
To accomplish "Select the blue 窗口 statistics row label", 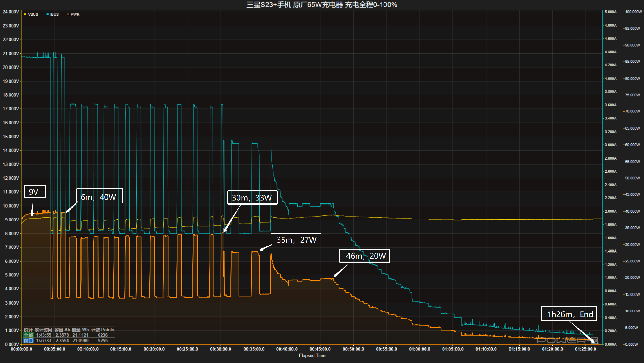I will click(x=28, y=341).
